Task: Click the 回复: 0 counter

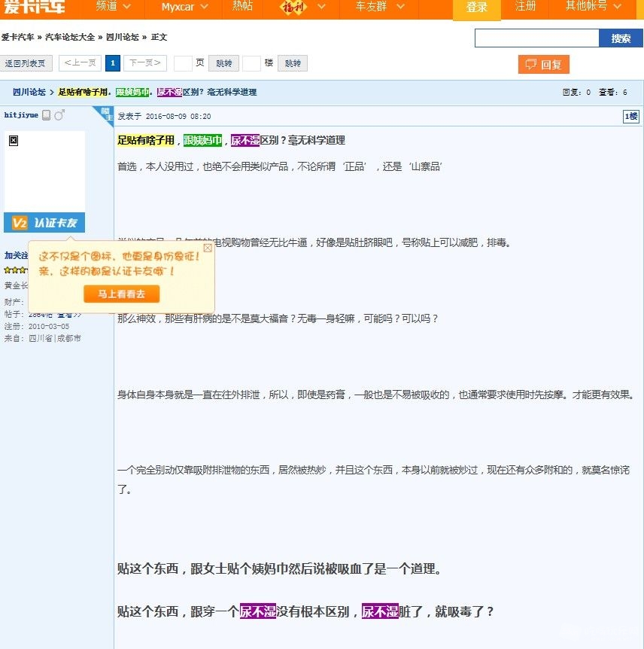Action: click(576, 93)
